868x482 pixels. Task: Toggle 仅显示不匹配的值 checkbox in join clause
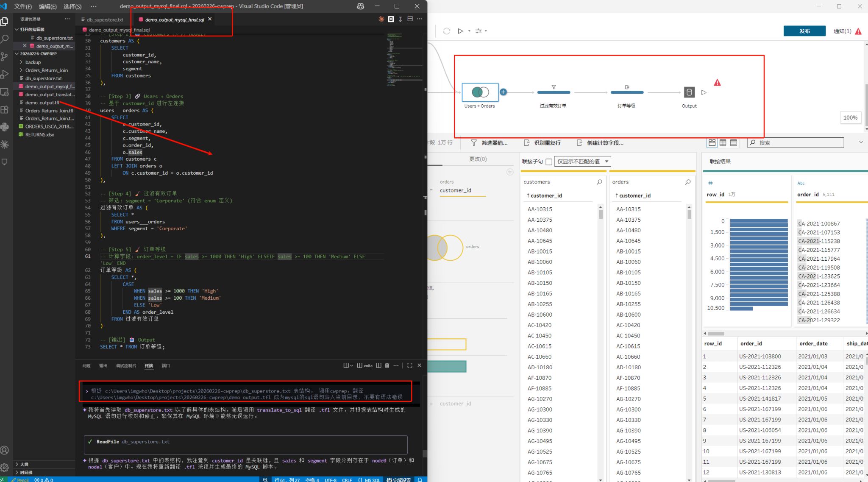[549, 162]
